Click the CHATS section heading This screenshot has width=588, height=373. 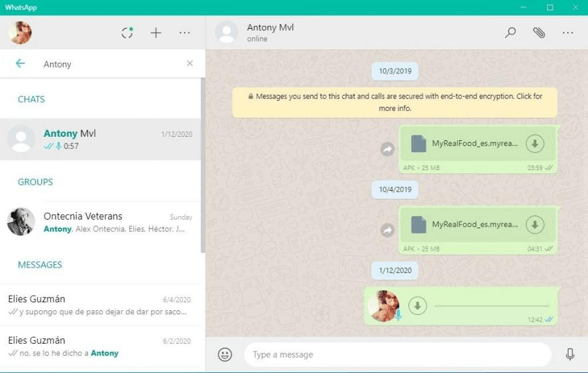coord(31,99)
